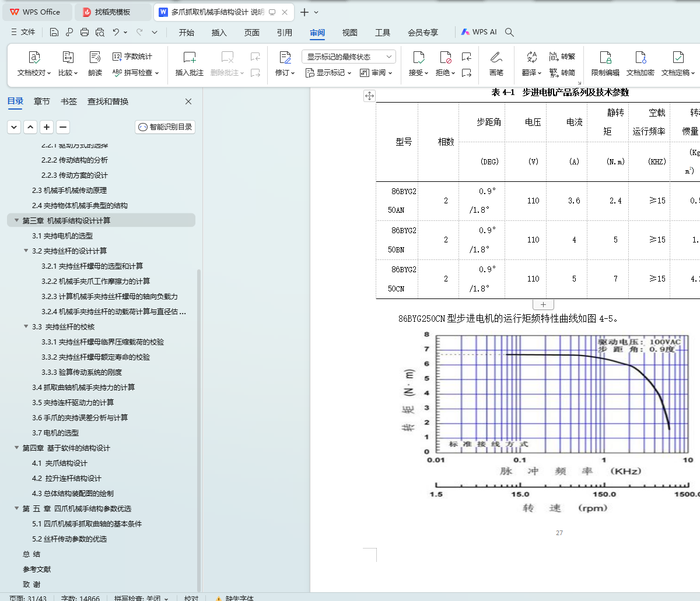Image resolution: width=700 pixels, height=601 pixels.
Task: Click the 比较 compare documents icon
Action: pyautogui.click(x=68, y=57)
